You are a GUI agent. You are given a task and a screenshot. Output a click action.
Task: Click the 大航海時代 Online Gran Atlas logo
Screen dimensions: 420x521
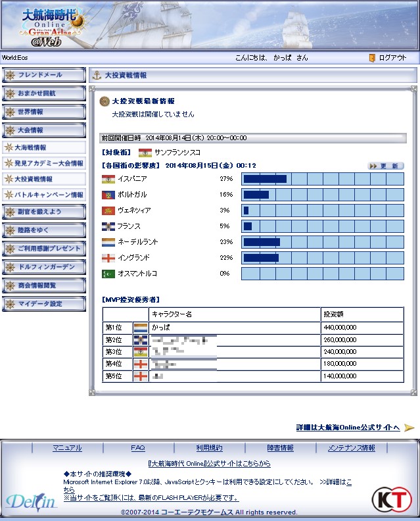point(53,28)
